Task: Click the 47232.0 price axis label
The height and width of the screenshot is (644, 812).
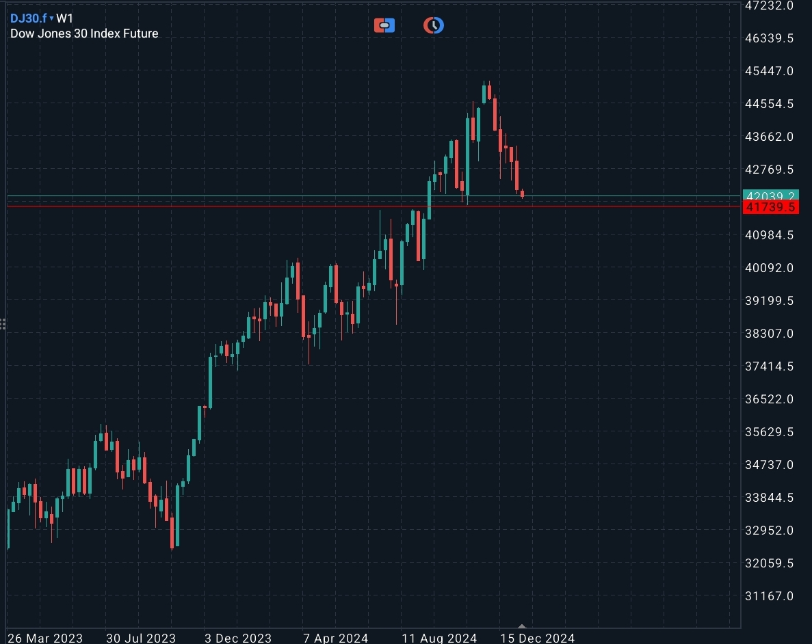Action: [x=769, y=5]
